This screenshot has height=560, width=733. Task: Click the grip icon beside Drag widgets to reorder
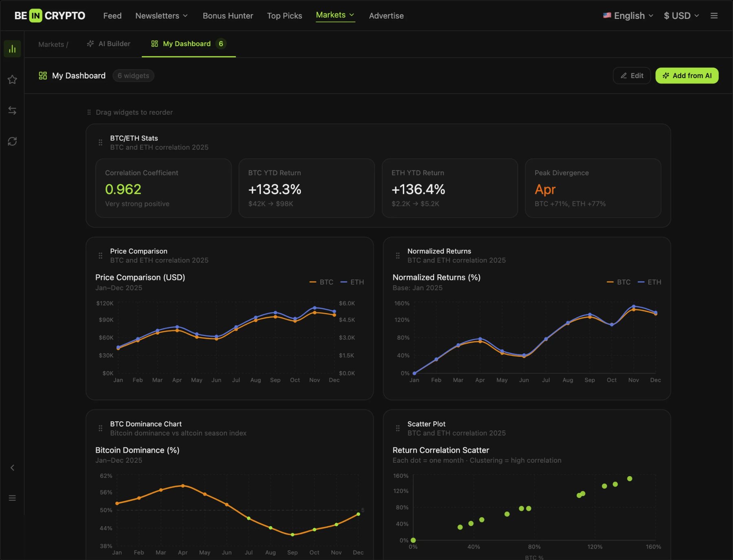coord(89,112)
